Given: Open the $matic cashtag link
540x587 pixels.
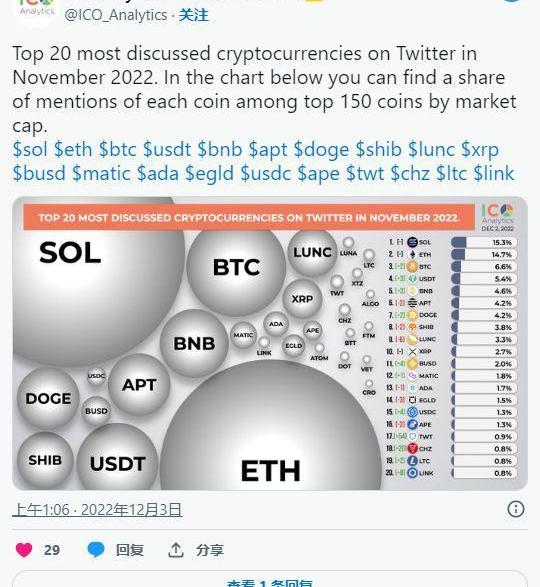Looking at the screenshot, I should tap(101, 173).
